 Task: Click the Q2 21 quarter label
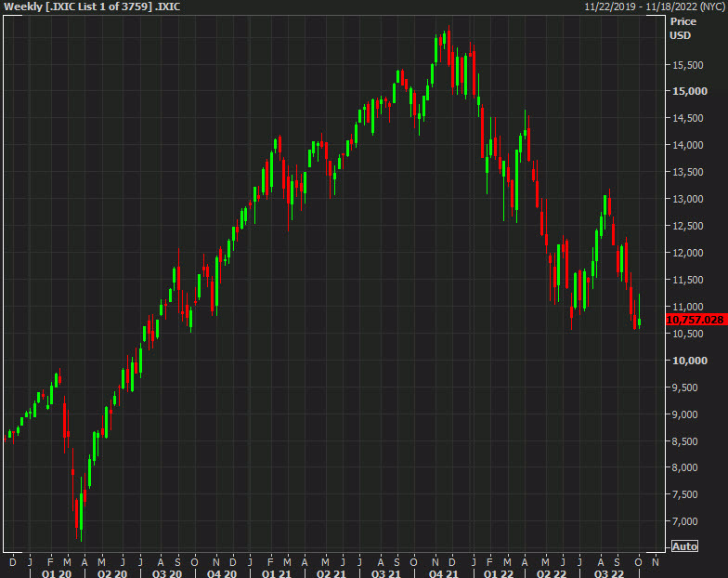tap(331, 573)
